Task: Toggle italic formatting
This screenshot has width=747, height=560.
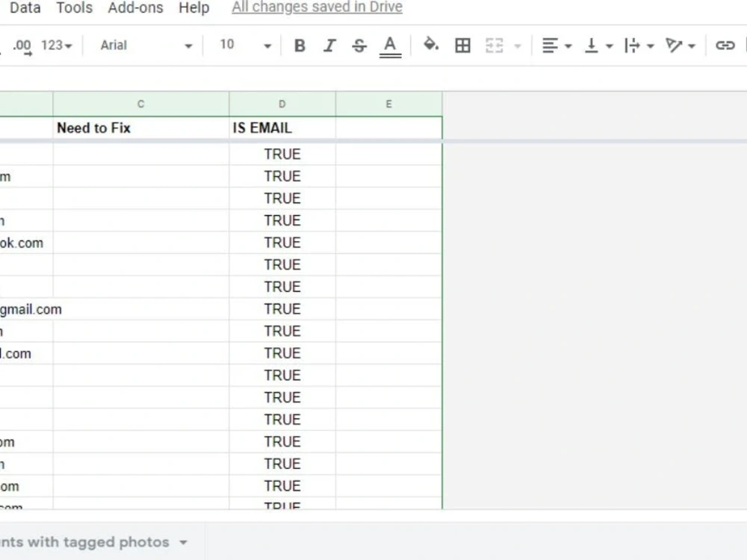Action: coord(329,46)
